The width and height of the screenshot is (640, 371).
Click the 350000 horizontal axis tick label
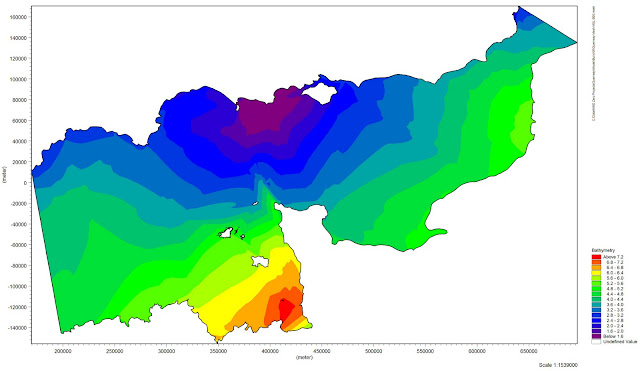pos(218,351)
